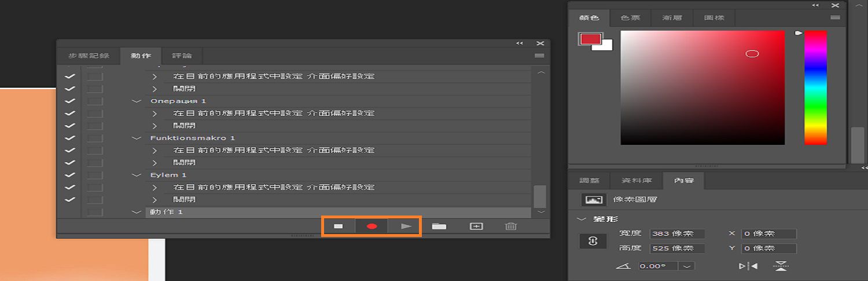Click the Create new action plus icon
The width and height of the screenshot is (868, 281).
(x=476, y=226)
